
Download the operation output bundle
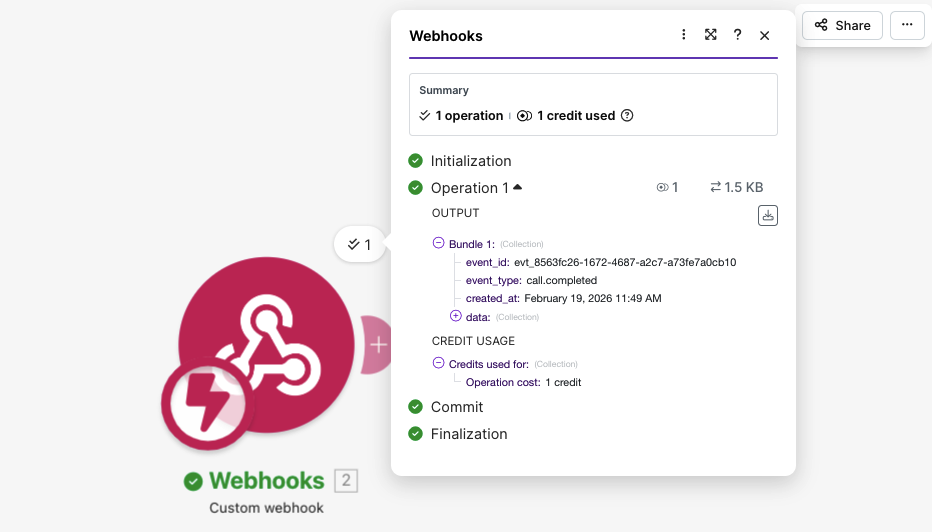coord(768,215)
